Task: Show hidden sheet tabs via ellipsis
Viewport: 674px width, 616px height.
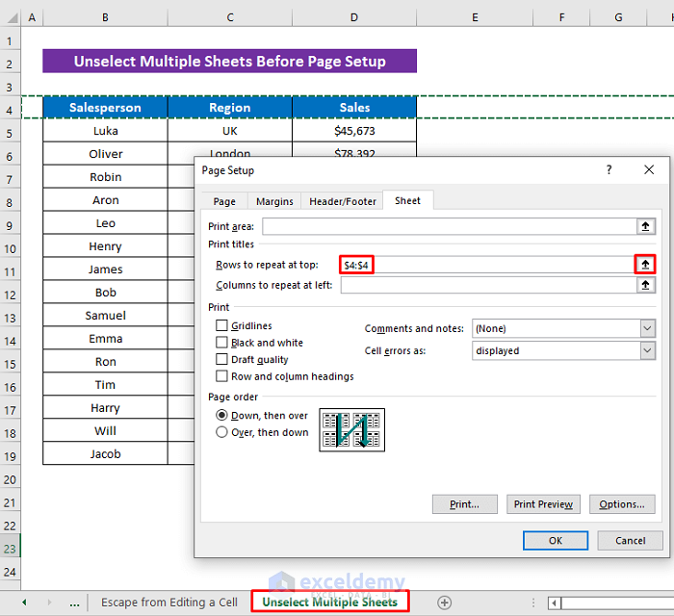Action: point(74,603)
